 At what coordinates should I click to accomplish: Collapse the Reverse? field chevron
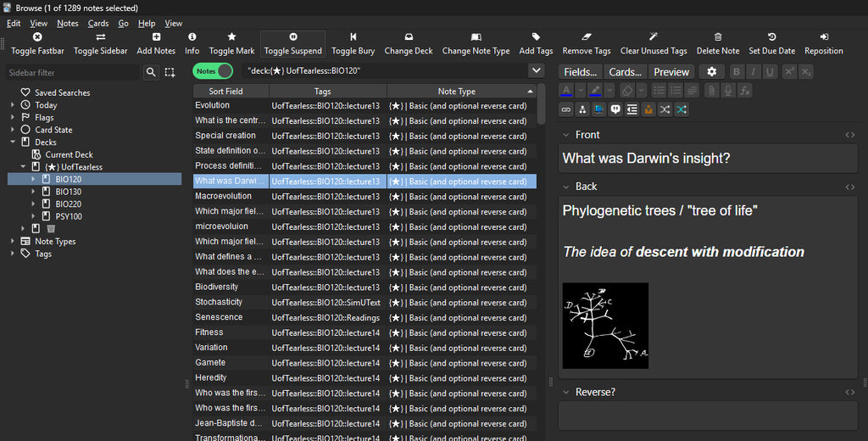[565, 393]
